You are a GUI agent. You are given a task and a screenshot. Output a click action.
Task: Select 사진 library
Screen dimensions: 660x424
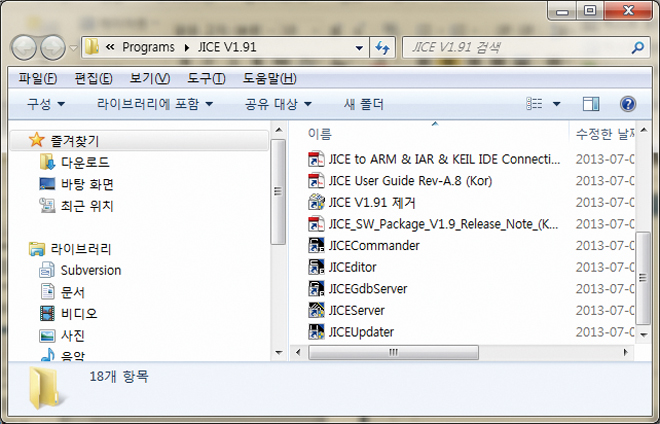(73, 336)
